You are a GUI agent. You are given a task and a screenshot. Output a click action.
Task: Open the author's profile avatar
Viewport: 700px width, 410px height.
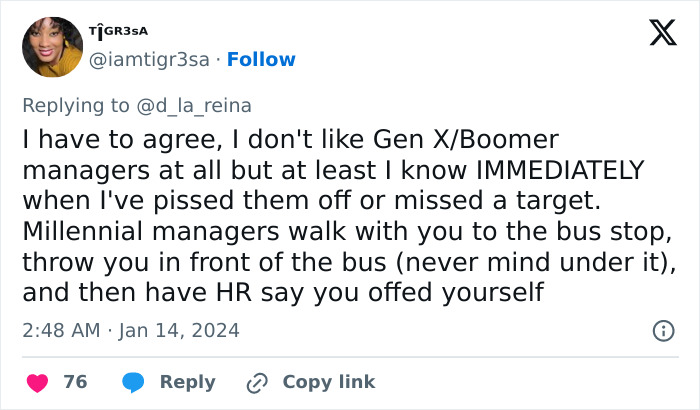point(52,47)
